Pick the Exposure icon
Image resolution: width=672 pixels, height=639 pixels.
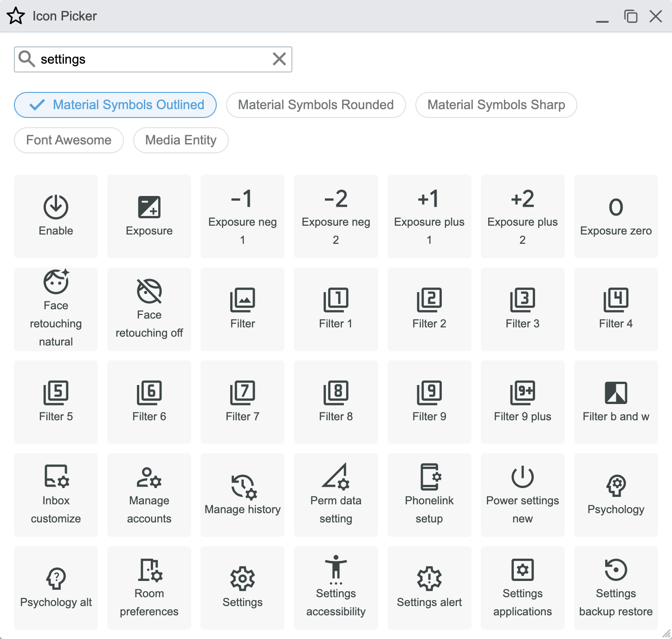point(149,216)
